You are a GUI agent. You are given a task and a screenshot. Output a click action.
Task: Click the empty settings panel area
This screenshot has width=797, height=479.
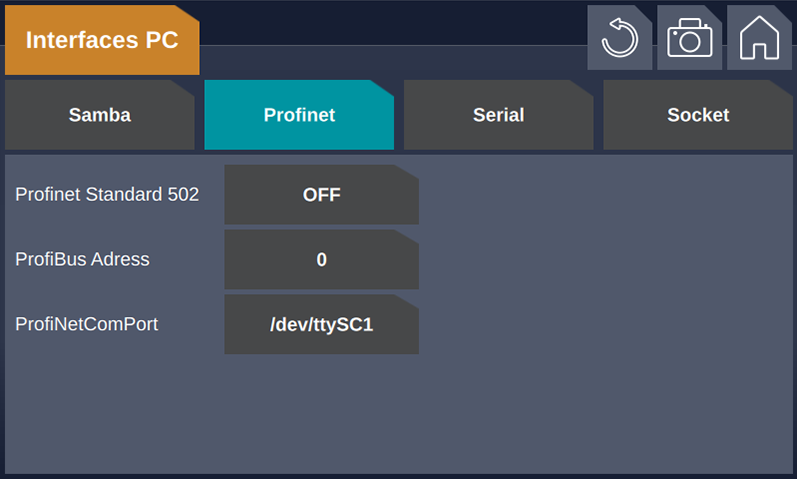click(605, 315)
